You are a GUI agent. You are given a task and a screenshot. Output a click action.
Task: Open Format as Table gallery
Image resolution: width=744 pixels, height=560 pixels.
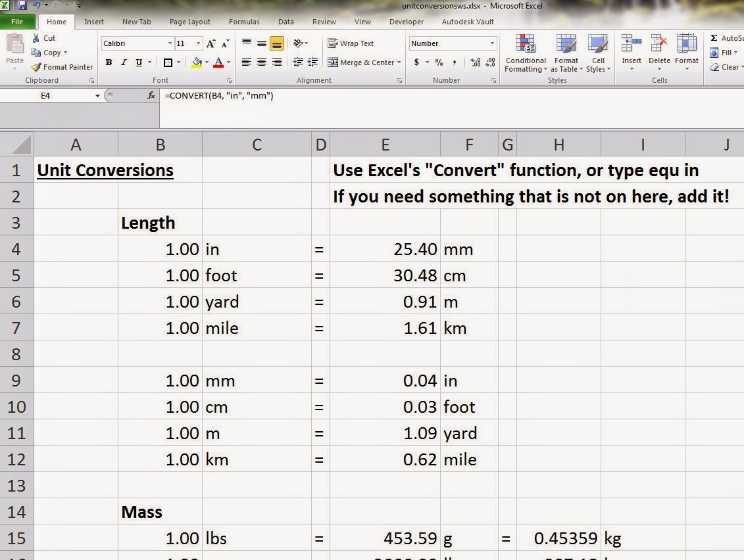pos(566,54)
